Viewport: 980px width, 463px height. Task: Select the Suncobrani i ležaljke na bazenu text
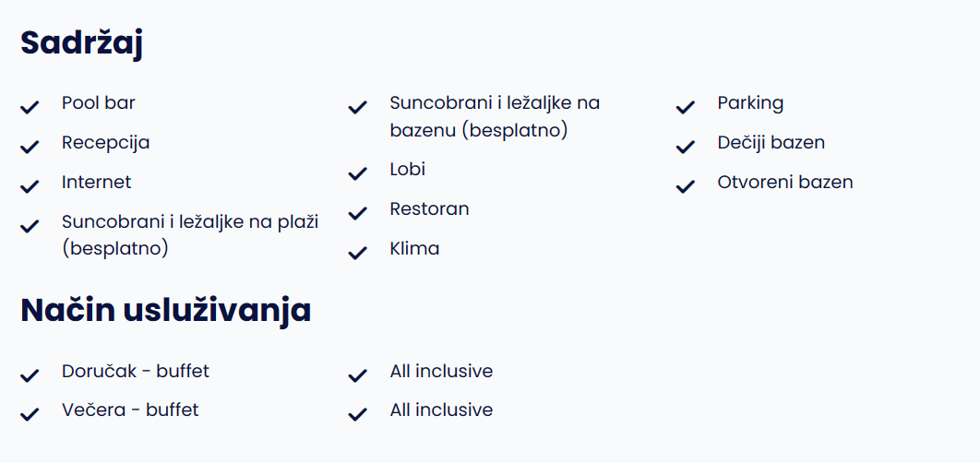tap(495, 116)
